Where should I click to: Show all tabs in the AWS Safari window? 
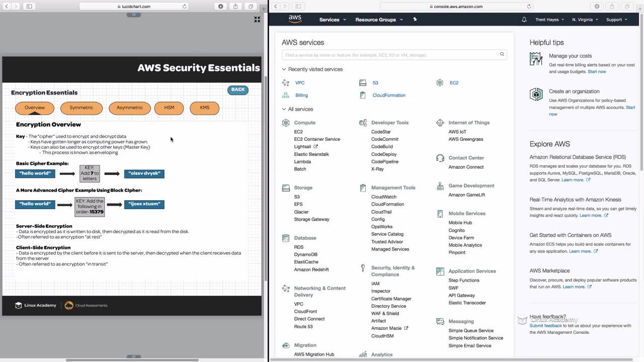tap(626, 7)
